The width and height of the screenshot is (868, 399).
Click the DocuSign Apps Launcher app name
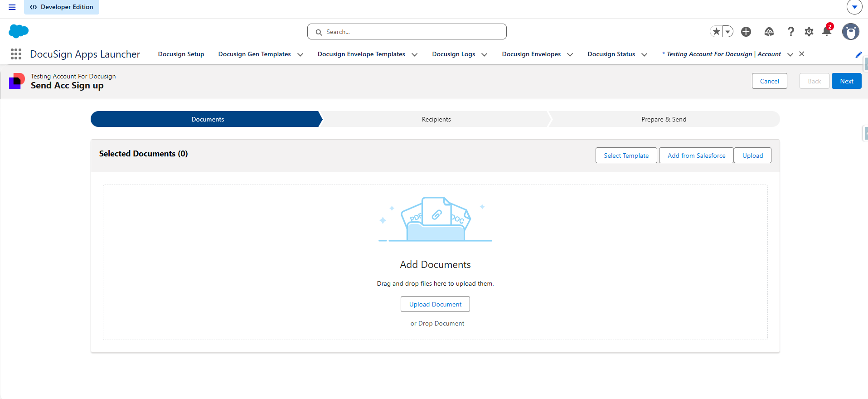coord(85,54)
